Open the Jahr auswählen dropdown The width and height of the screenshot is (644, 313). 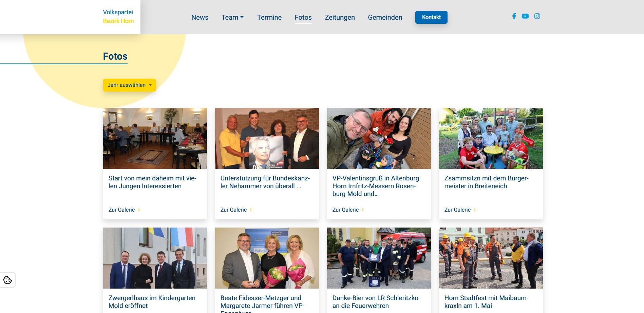tap(130, 85)
